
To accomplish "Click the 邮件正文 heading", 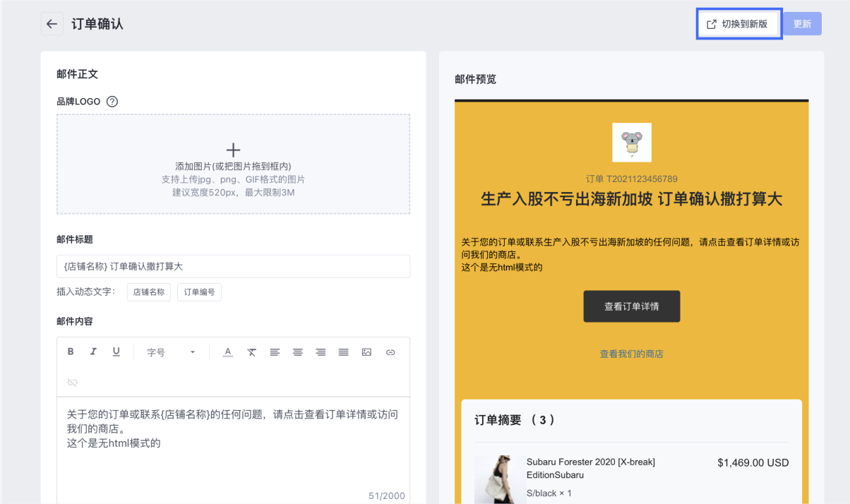I will click(77, 74).
